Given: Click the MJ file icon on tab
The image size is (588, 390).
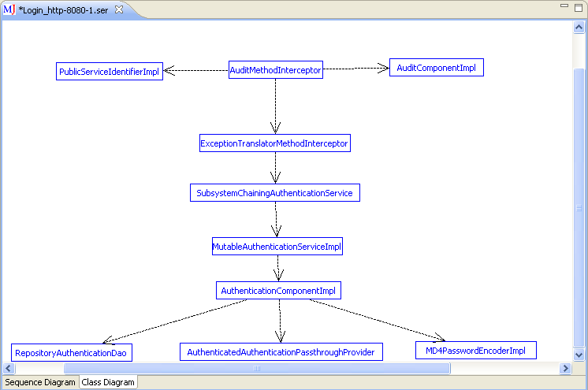Looking at the screenshot, I should 9,9.
